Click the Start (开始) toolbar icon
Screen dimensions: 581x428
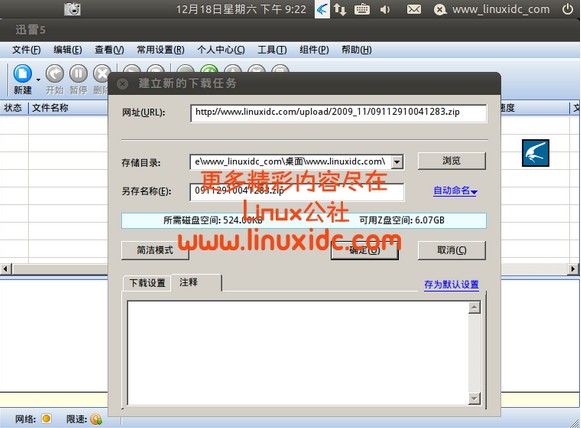tap(54, 74)
